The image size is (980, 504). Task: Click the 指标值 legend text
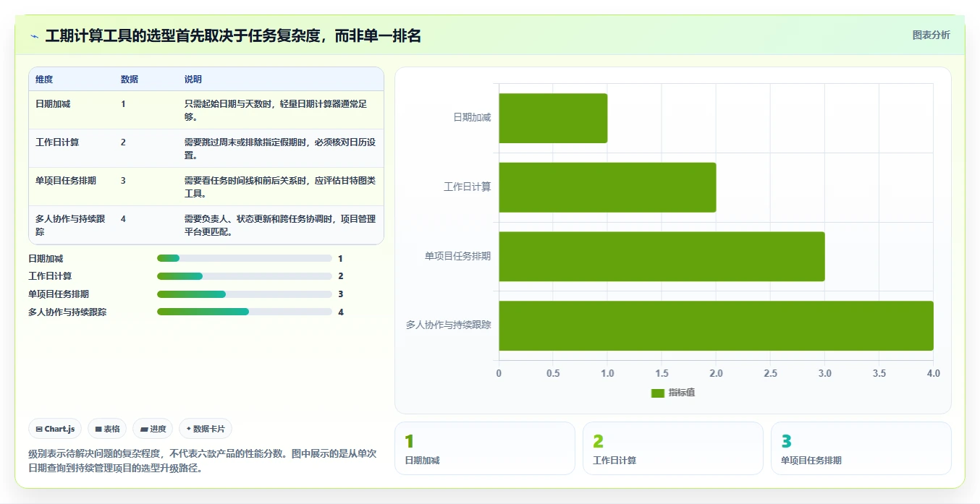point(682,393)
